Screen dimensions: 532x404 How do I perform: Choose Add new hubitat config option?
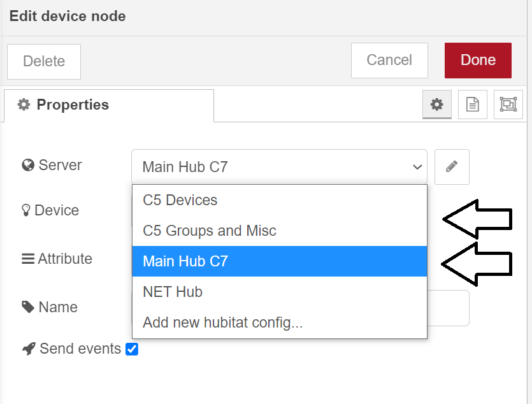click(280, 322)
